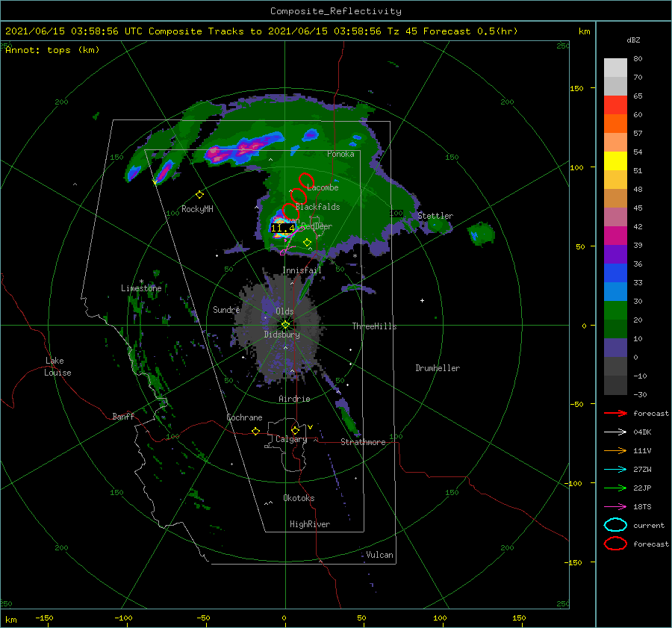This screenshot has width=672, height=628.
Task: Click the Banff label
Action: tap(123, 416)
